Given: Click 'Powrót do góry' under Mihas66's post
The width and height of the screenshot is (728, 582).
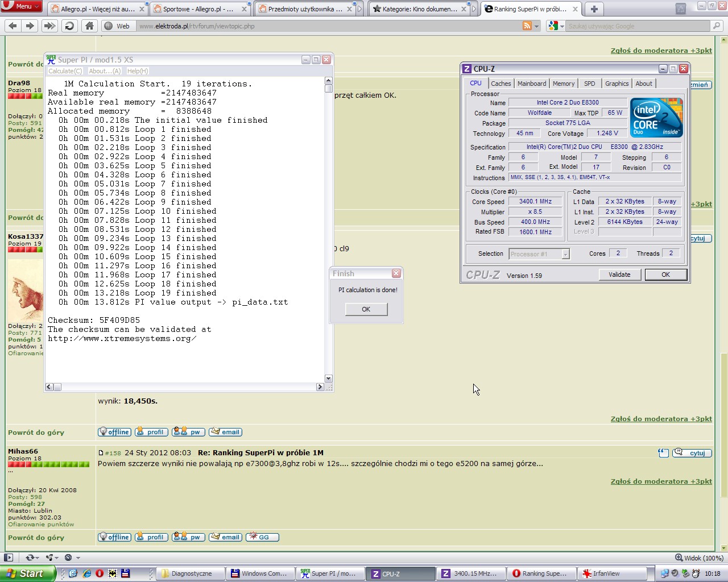Looking at the screenshot, I should click(36, 538).
